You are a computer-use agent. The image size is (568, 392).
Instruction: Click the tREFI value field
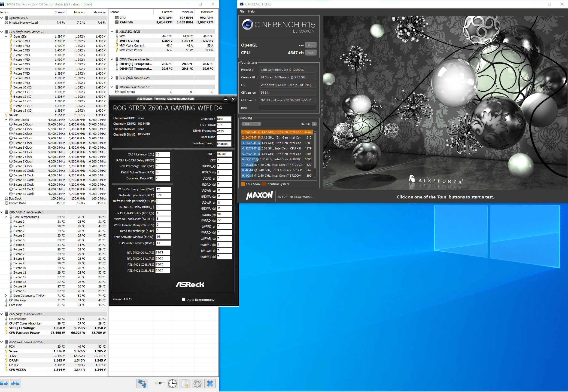(224, 154)
